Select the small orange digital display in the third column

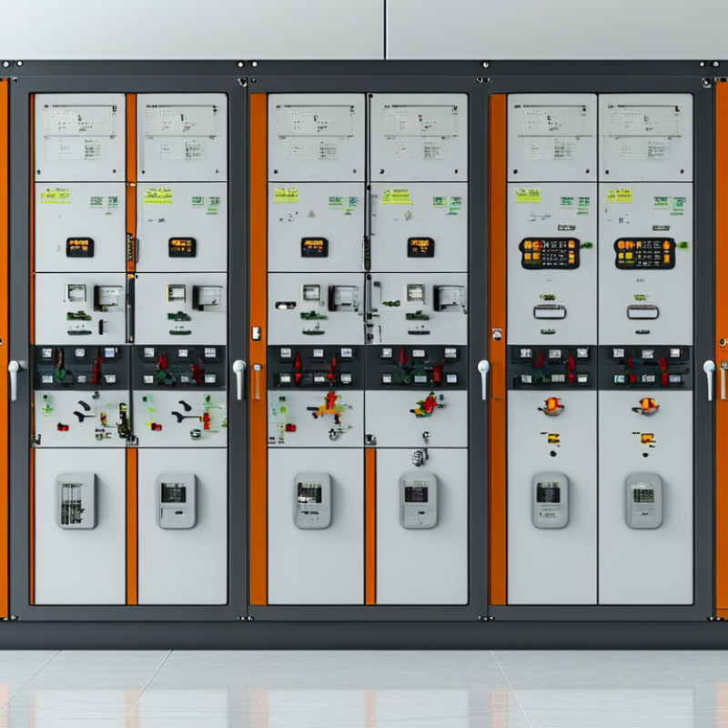[314, 247]
